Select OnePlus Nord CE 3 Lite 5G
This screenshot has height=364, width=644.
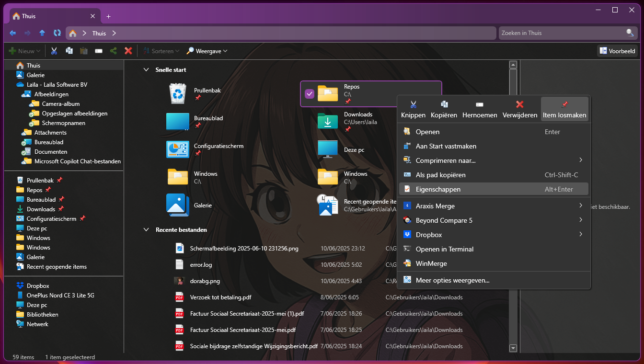[55, 296]
